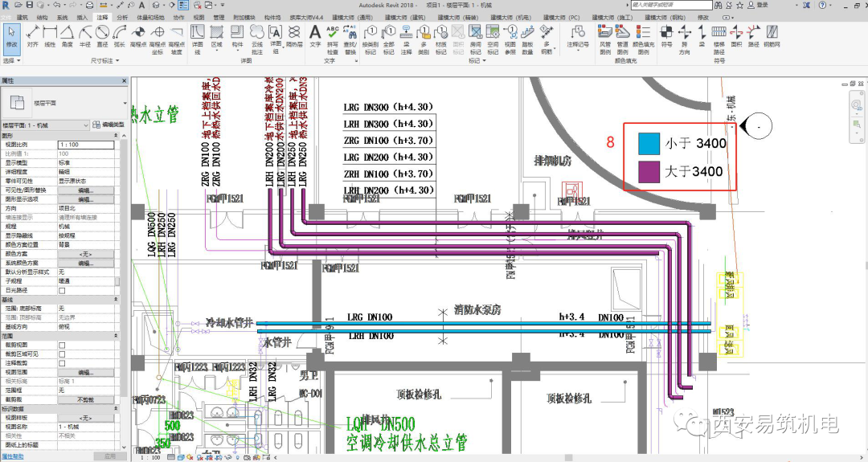This screenshot has height=462, width=868.
Task: Edit the View Range (视图范围)
Action: tap(86, 372)
